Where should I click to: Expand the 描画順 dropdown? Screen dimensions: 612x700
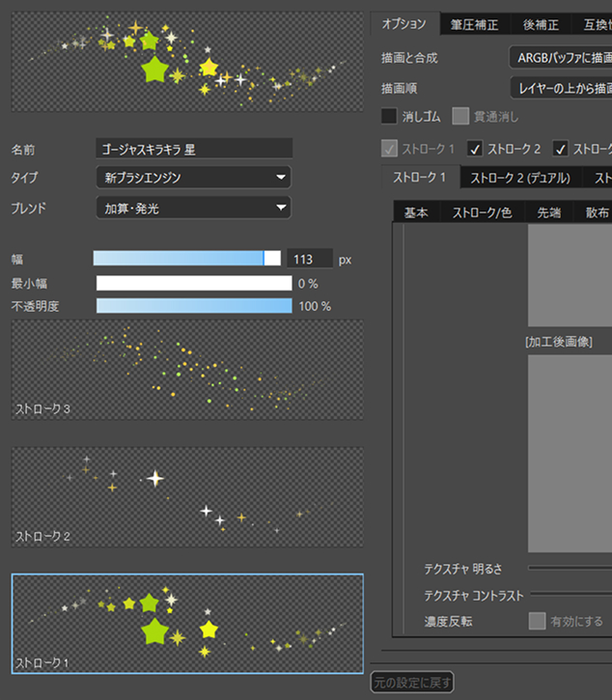pos(560,89)
